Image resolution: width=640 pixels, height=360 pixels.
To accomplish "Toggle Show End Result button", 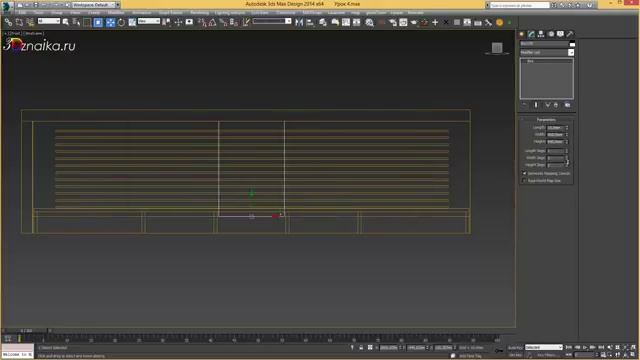I will 536,105.
